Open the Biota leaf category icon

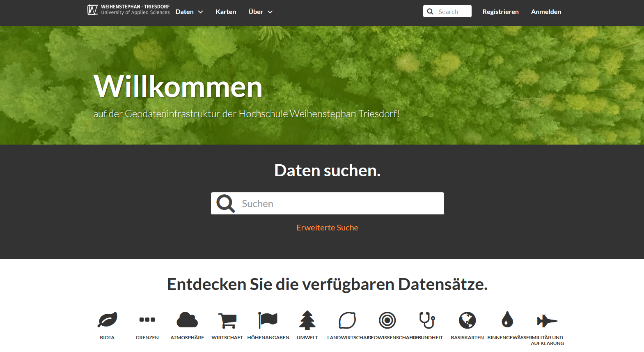tap(107, 320)
